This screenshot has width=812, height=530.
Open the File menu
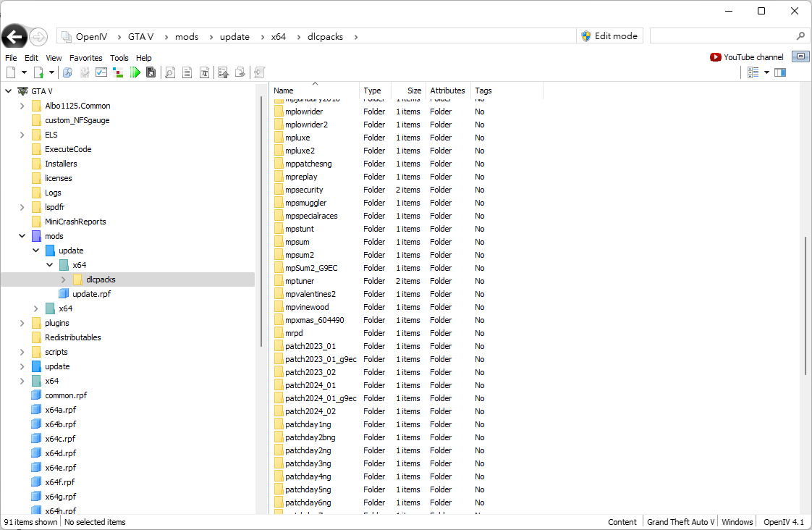pyautogui.click(x=11, y=58)
